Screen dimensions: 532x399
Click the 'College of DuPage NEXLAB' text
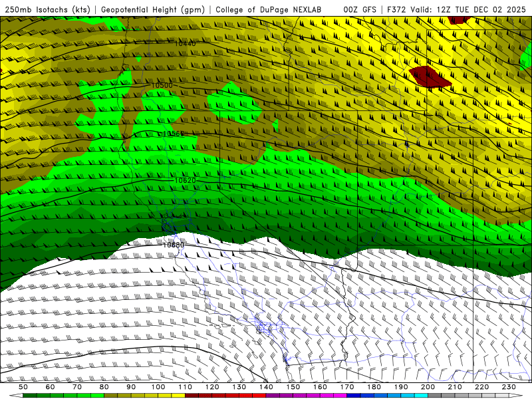point(268,9)
